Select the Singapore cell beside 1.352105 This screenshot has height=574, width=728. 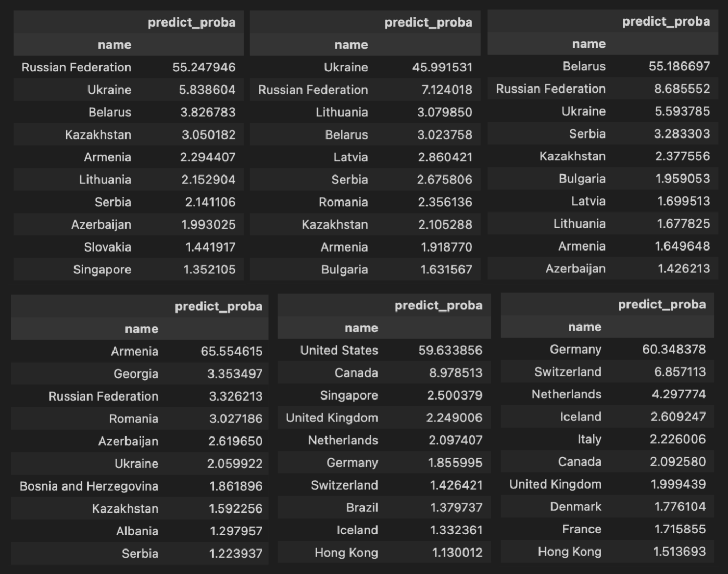[x=102, y=269]
